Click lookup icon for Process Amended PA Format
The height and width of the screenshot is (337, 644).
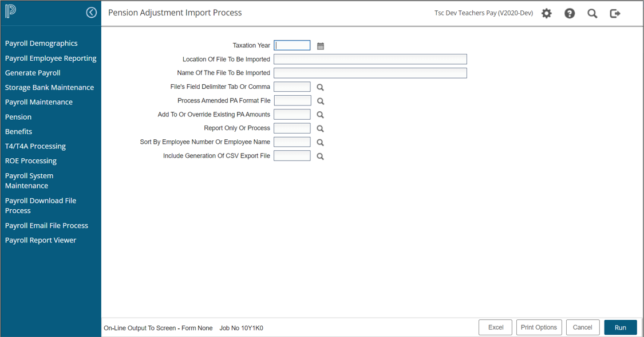[x=321, y=101]
